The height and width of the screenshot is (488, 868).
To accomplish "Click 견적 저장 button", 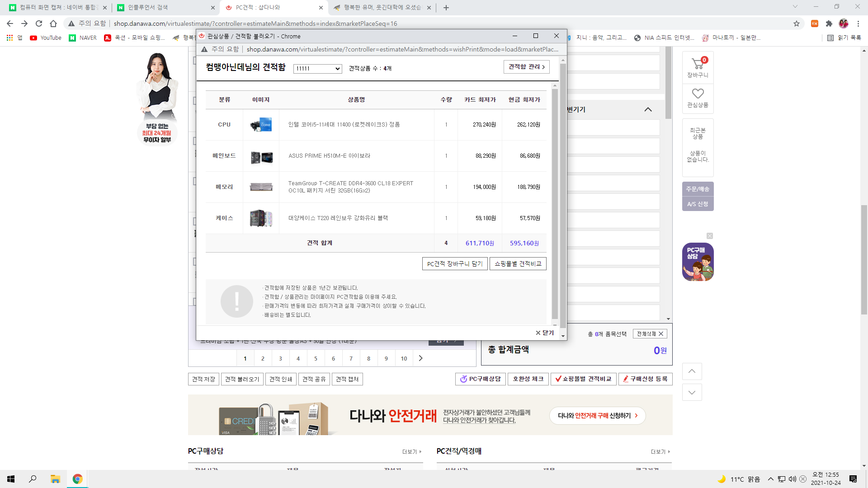I will point(203,379).
